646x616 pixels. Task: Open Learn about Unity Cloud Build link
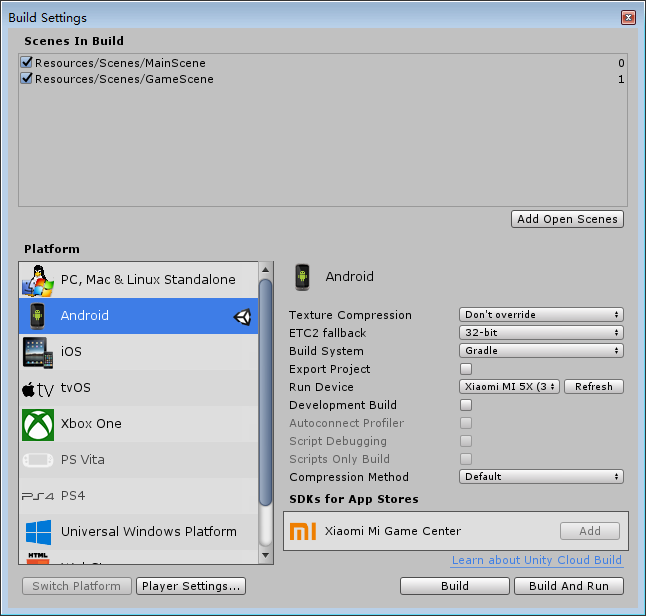pos(536,560)
